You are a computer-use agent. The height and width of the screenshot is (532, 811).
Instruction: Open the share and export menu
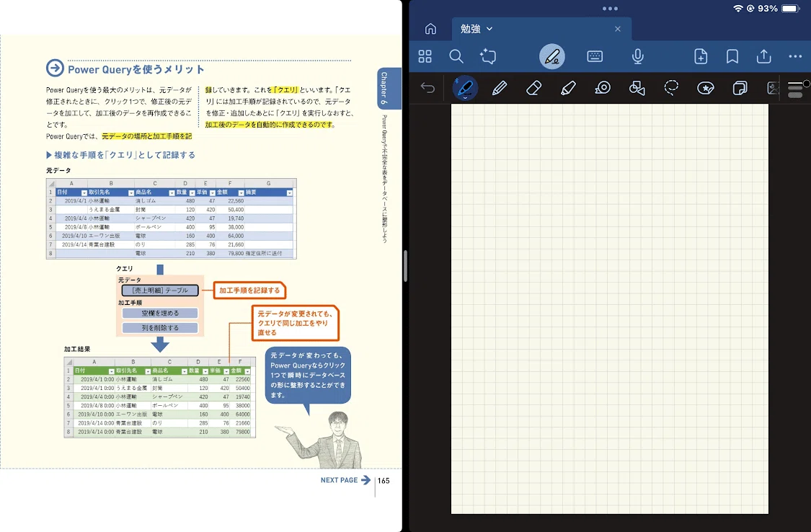[764, 56]
